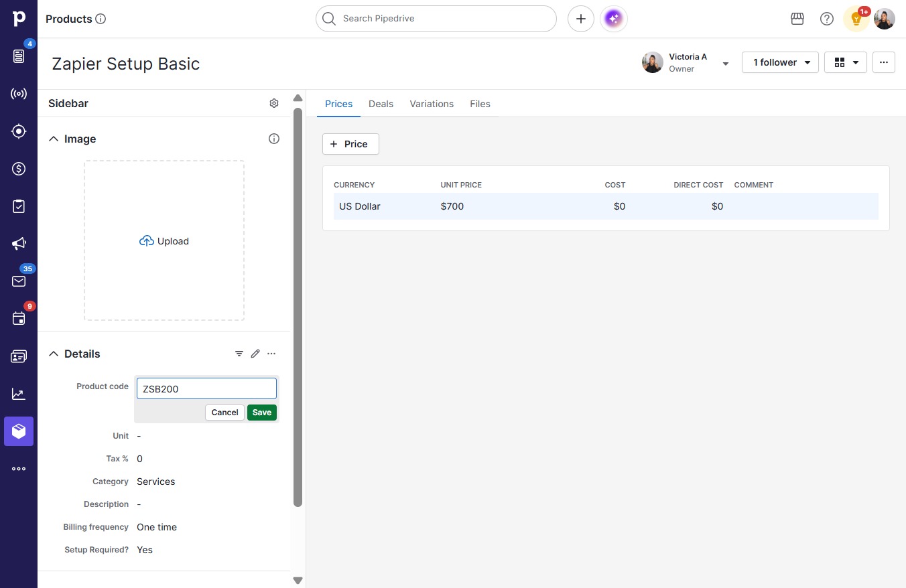Open the Contacts card sidebar icon
The width and height of the screenshot is (906, 588).
tap(19, 356)
